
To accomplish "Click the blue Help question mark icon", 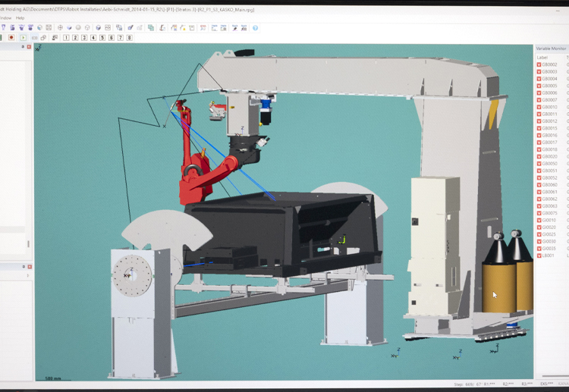I will tap(255, 28).
